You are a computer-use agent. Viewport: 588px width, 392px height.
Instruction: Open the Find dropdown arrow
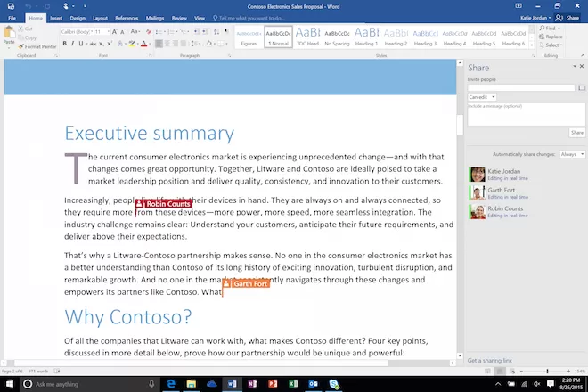[x=559, y=29]
